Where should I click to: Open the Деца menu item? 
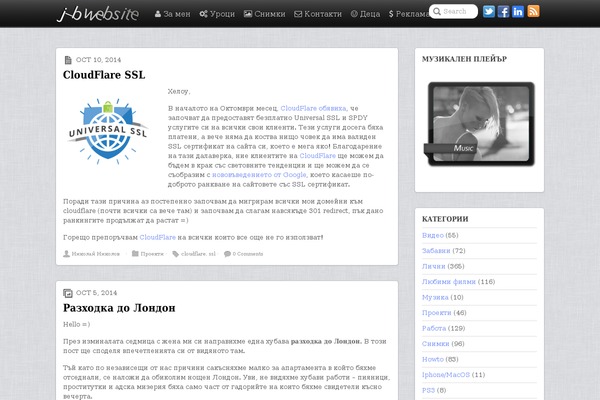coord(365,14)
